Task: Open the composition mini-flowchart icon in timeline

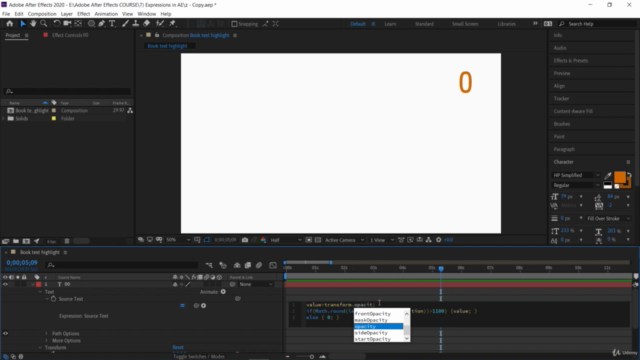Action: pyautogui.click(x=209, y=265)
